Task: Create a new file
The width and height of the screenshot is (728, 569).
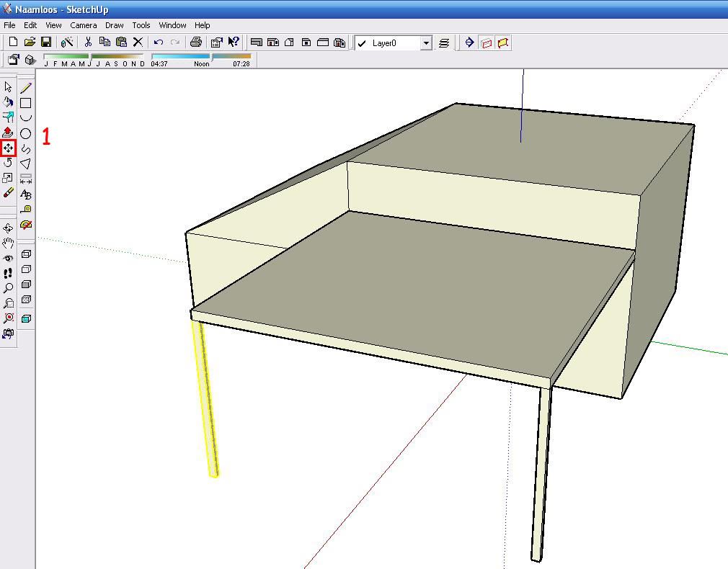Action: click(x=13, y=42)
